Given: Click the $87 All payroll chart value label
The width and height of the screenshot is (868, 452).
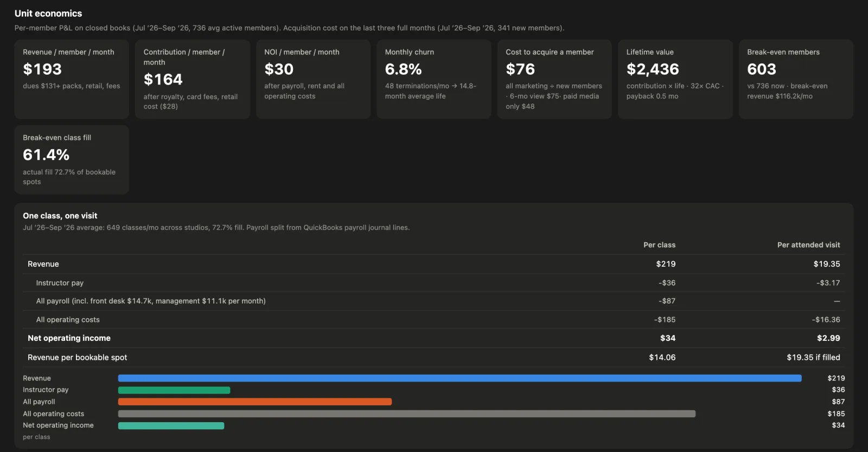Looking at the screenshot, I should [x=838, y=402].
